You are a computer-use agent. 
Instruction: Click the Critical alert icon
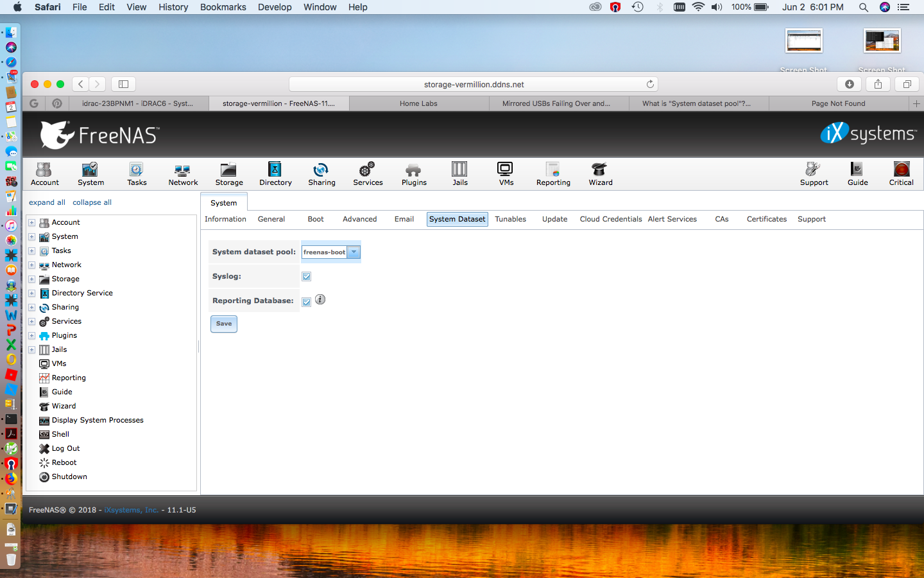(x=901, y=173)
